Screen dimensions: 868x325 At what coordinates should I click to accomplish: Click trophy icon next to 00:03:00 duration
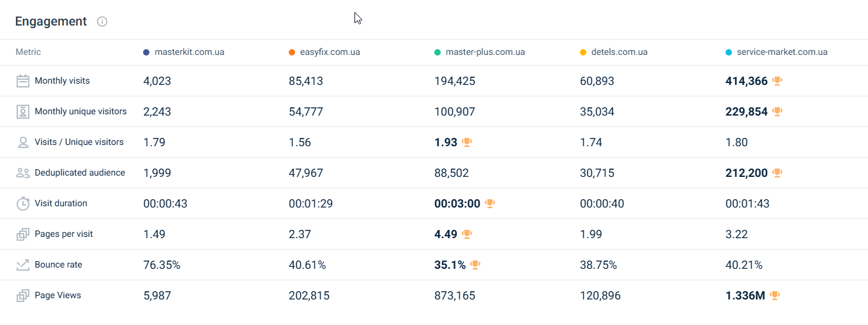(x=490, y=204)
